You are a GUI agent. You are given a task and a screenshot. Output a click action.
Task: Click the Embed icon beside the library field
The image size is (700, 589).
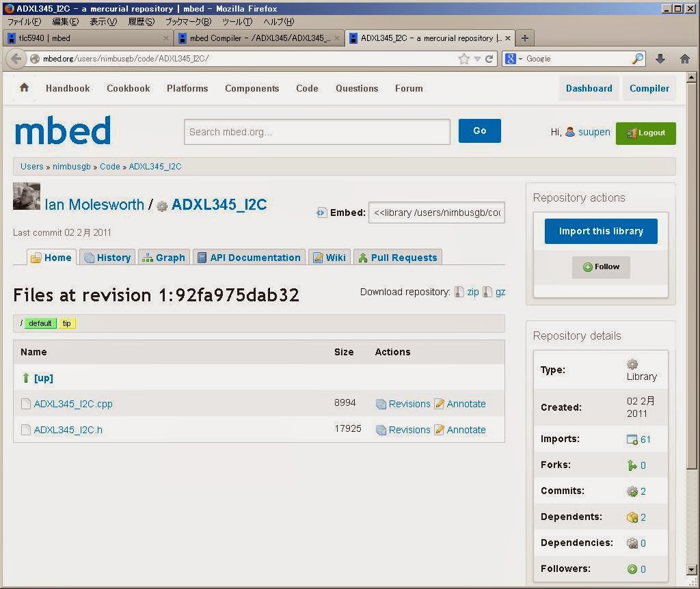321,212
